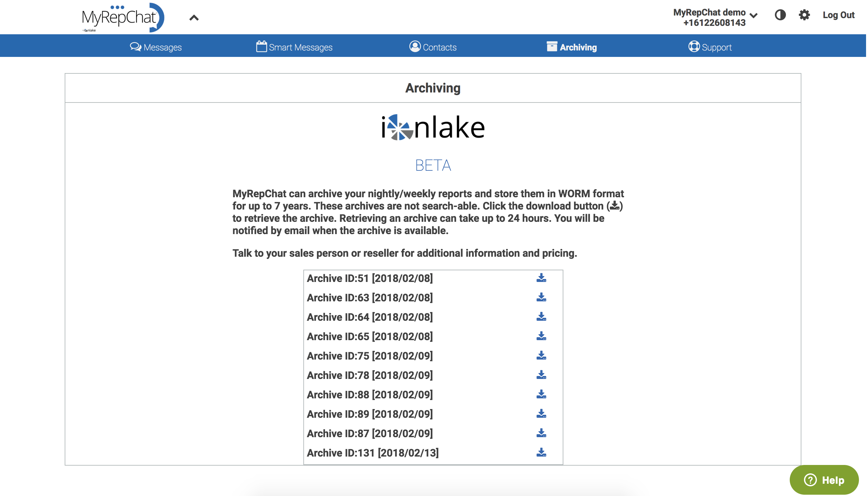The width and height of the screenshot is (868, 496).
Task: Click the MyRepChat logo
Action: click(x=123, y=17)
